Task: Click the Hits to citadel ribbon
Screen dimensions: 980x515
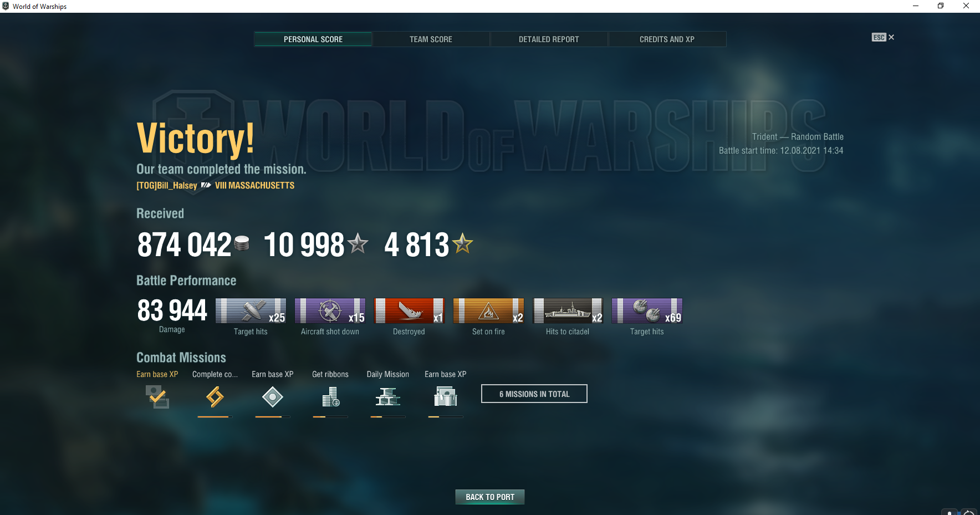Action: point(568,311)
